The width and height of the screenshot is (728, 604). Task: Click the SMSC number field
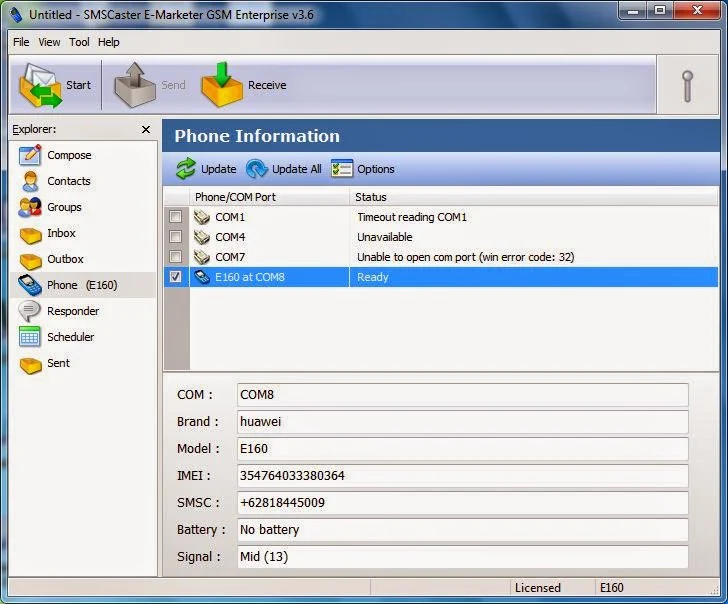pyautogui.click(x=462, y=502)
